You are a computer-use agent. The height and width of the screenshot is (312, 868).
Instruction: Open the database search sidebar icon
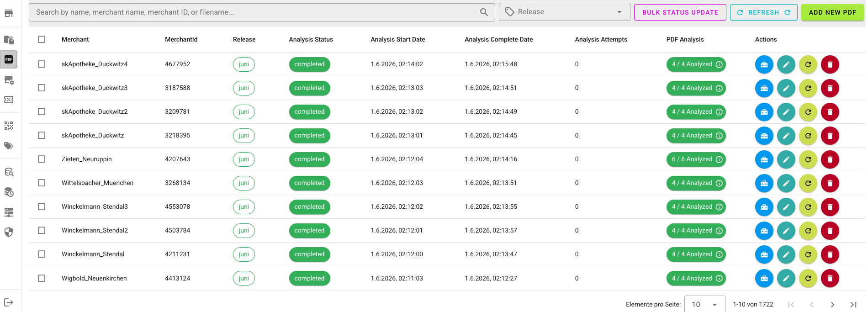[x=9, y=172]
